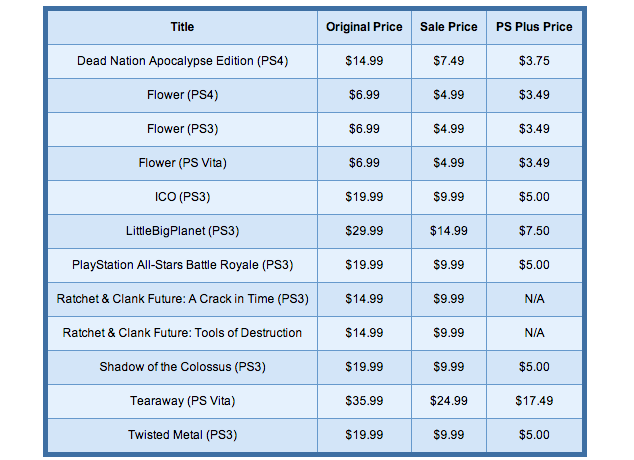Select Dead Nation Apocalypse Edition (PS4) title
The image size is (634, 460).
tap(182, 61)
